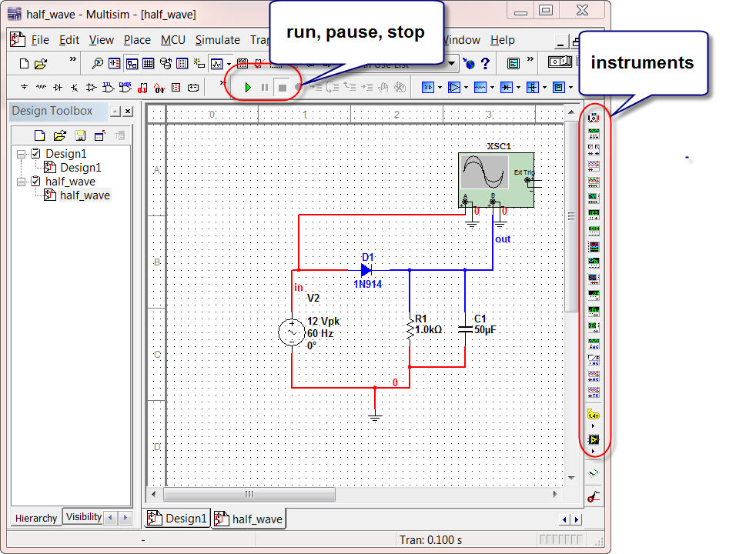This screenshot has height=554, width=756.
Task: Place a Transistor component
Action: (74, 87)
